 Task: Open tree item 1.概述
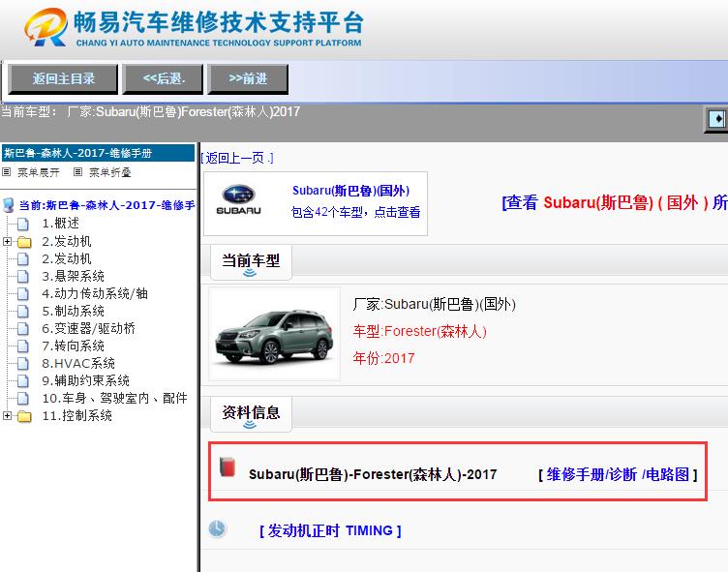(60, 224)
